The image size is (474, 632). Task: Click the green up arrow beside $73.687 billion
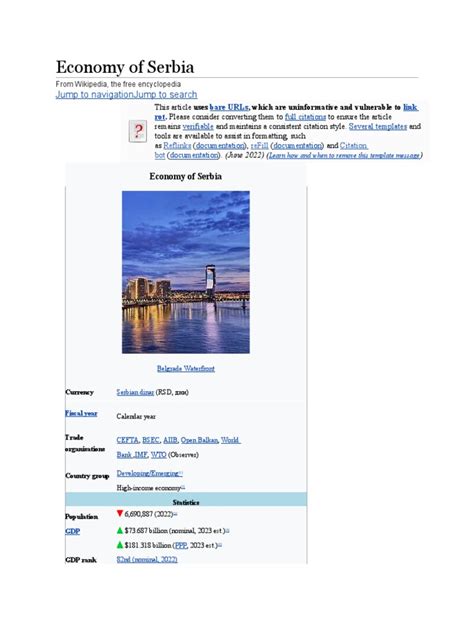(x=119, y=530)
